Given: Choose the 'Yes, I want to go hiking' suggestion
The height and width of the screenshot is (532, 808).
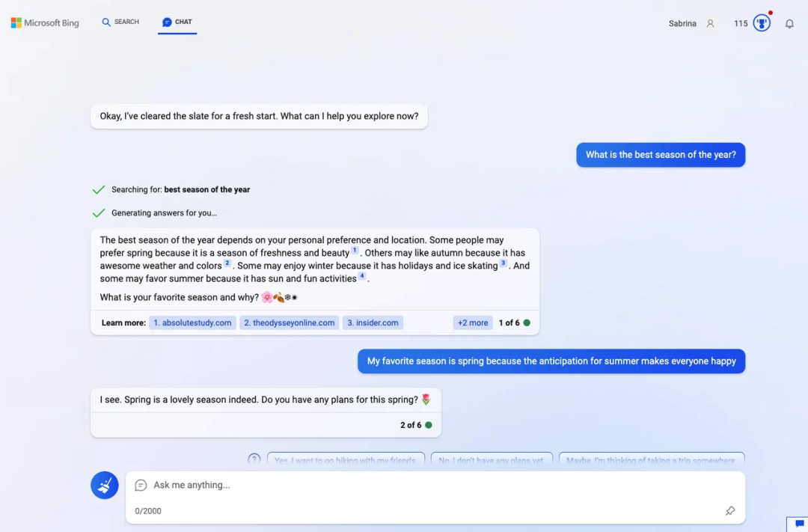Looking at the screenshot, I should pyautogui.click(x=345, y=459).
